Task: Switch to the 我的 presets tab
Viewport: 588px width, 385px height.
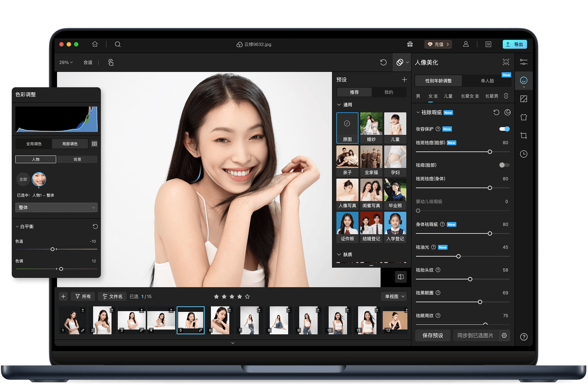Action: tap(389, 92)
